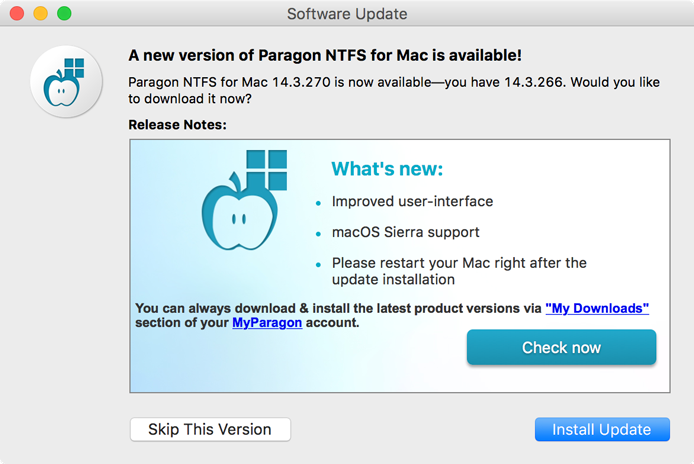Click the "What's new:" heading
Screen dimensions: 694x464
[387, 168]
